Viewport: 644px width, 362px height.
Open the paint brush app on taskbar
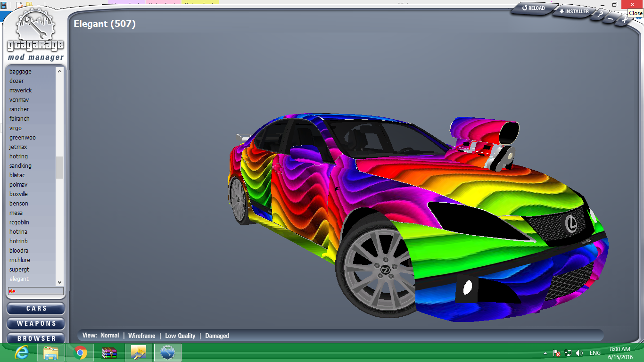(x=139, y=353)
